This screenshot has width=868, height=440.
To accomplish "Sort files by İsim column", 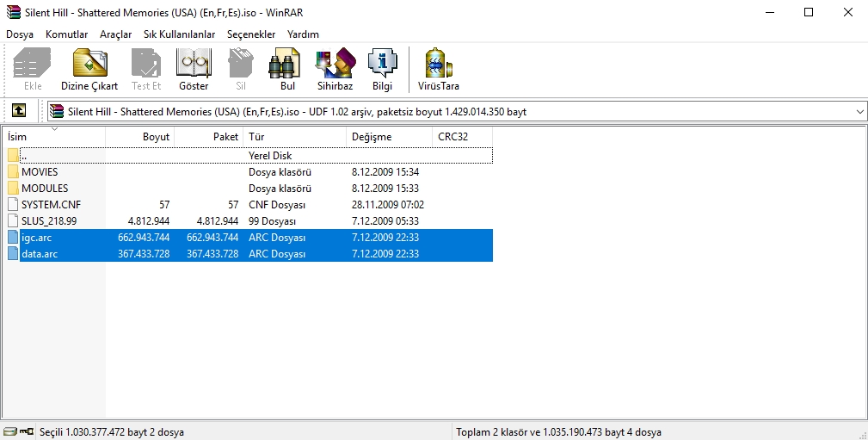I will (x=55, y=137).
